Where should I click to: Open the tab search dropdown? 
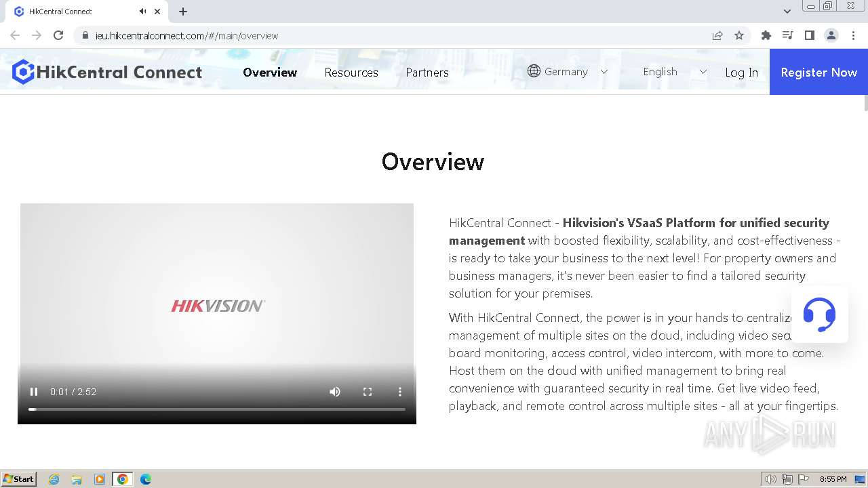787,12
